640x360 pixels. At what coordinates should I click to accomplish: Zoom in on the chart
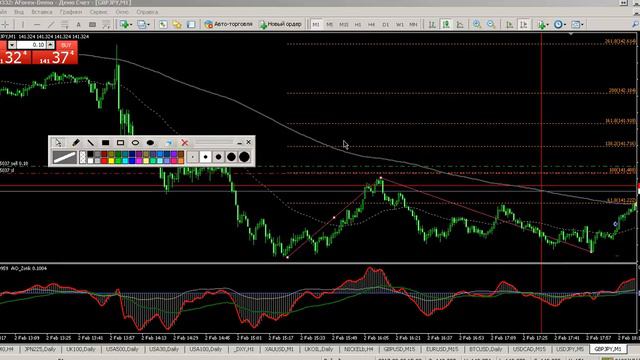click(x=477, y=24)
